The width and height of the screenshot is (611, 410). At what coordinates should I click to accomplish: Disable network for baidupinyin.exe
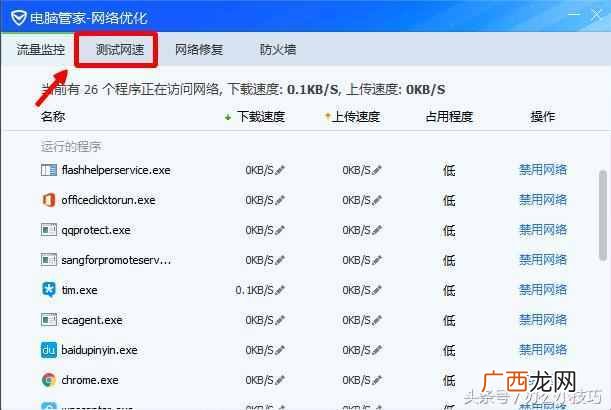543,350
